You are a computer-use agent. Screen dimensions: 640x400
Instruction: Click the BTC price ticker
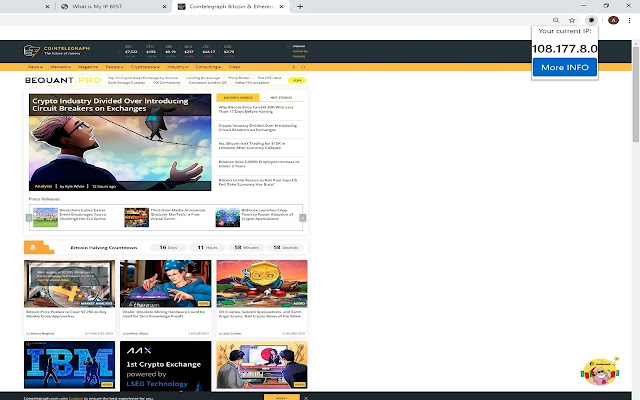point(131,51)
